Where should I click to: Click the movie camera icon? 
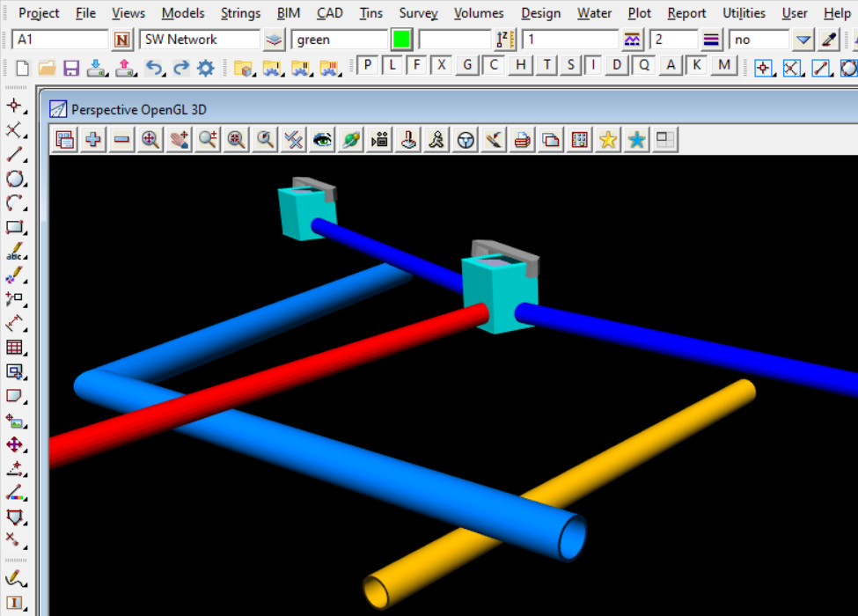coord(379,140)
